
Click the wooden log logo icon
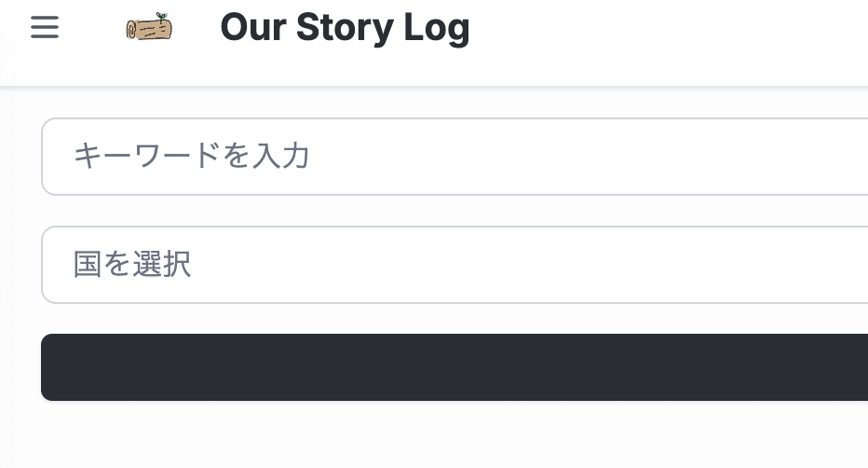point(149,29)
